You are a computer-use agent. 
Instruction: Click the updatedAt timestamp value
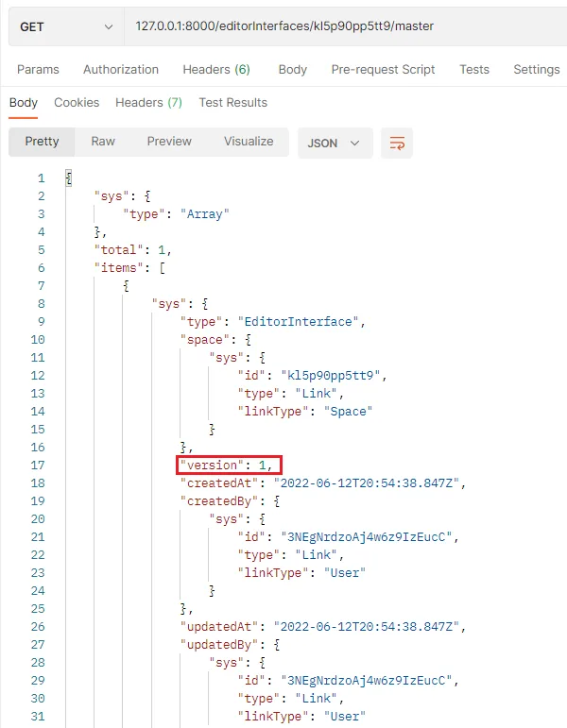click(x=367, y=627)
